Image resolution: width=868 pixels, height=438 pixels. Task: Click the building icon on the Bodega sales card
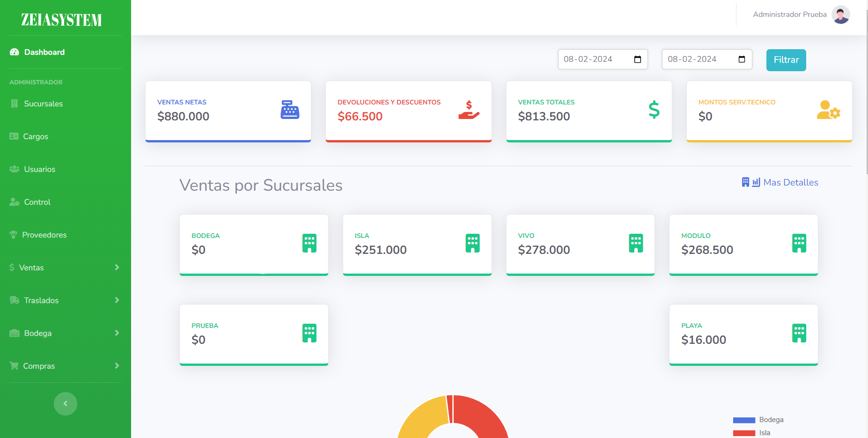click(309, 243)
